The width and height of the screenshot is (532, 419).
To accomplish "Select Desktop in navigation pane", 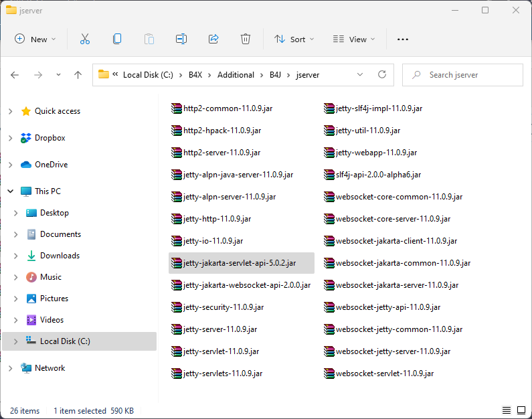I will [54, 213].
